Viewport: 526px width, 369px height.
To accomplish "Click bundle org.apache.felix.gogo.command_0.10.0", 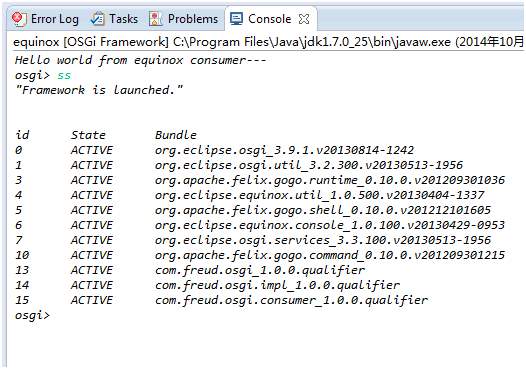I will coord(329,255).
